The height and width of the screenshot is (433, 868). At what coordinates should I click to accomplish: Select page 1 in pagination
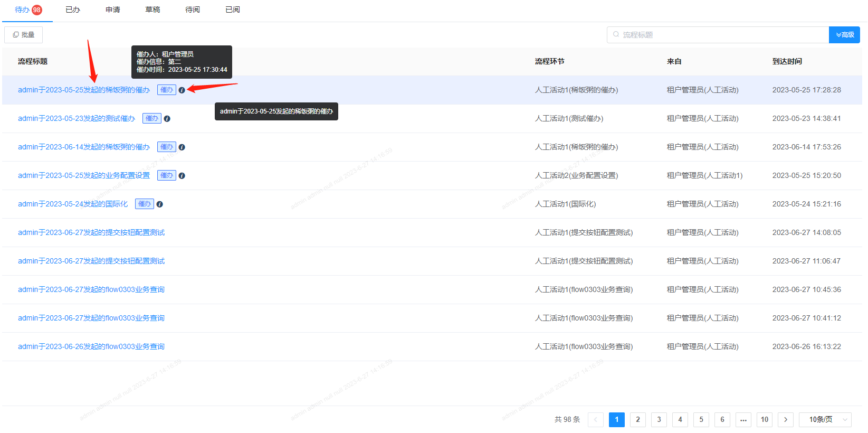click(617, 420)
